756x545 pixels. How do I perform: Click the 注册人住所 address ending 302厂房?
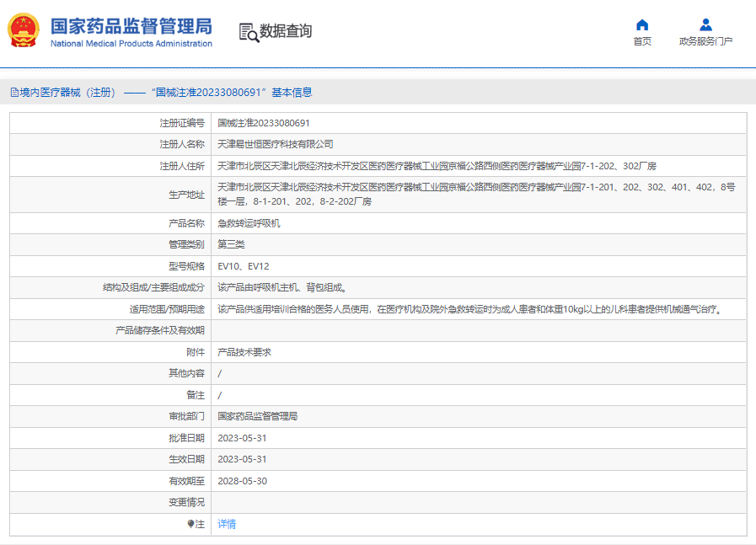pos(437,166)
